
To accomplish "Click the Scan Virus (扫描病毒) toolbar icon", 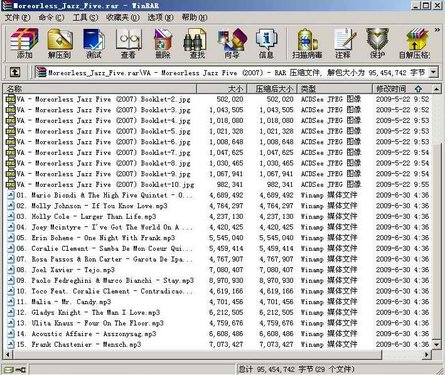I will click(307, 43).
